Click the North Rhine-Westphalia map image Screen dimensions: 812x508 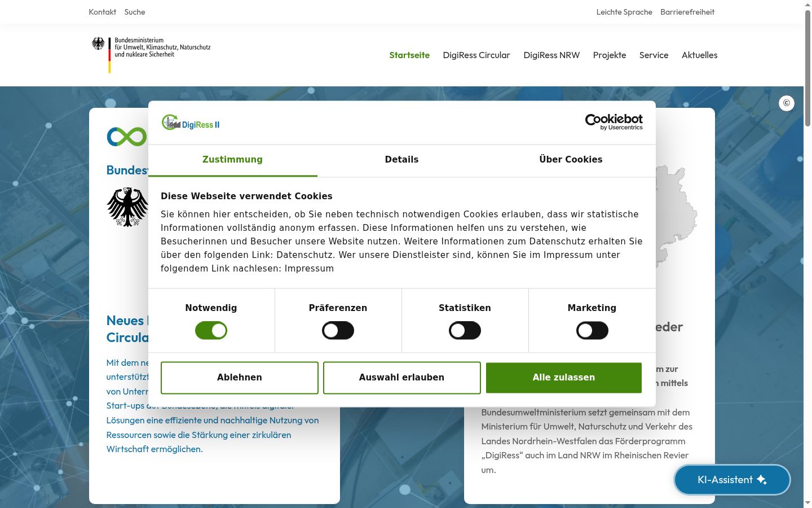point(676,216)
